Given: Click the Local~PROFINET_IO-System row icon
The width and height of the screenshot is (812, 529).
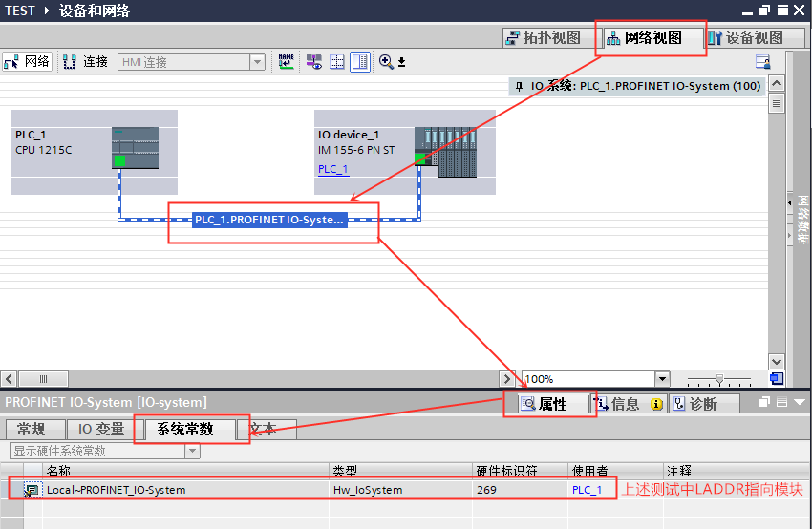Looking at the screenshot, I should (x=32, y=490).
